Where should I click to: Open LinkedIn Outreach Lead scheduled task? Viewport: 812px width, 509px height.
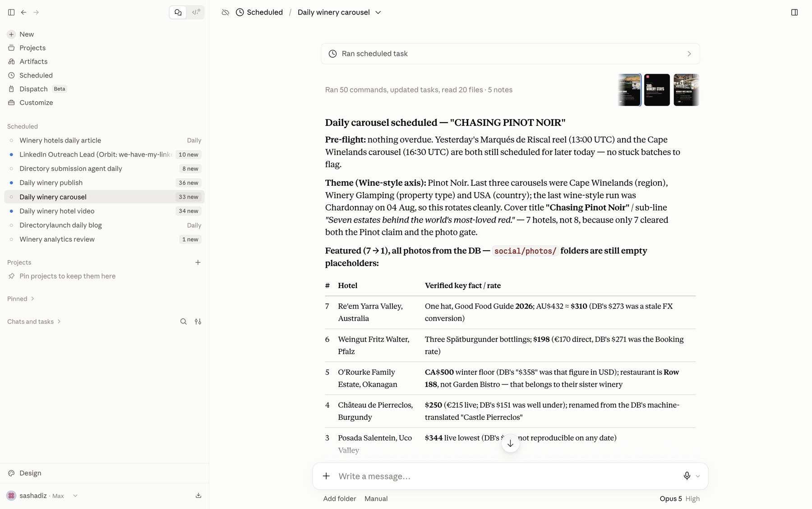105,154
